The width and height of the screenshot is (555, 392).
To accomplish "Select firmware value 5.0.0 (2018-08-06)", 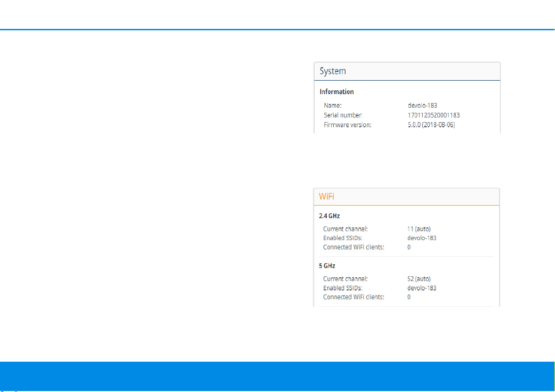I will [431, 124].
